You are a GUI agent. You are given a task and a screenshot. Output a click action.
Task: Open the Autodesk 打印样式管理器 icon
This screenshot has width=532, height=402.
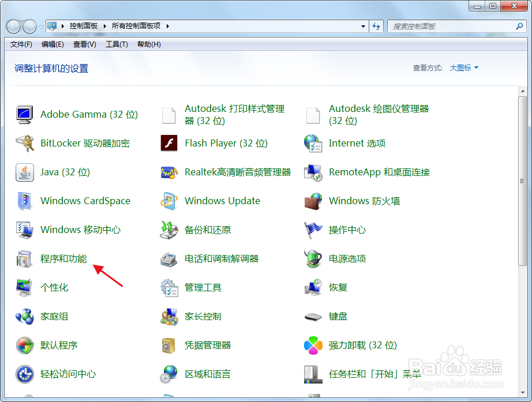tap(168, 115)
